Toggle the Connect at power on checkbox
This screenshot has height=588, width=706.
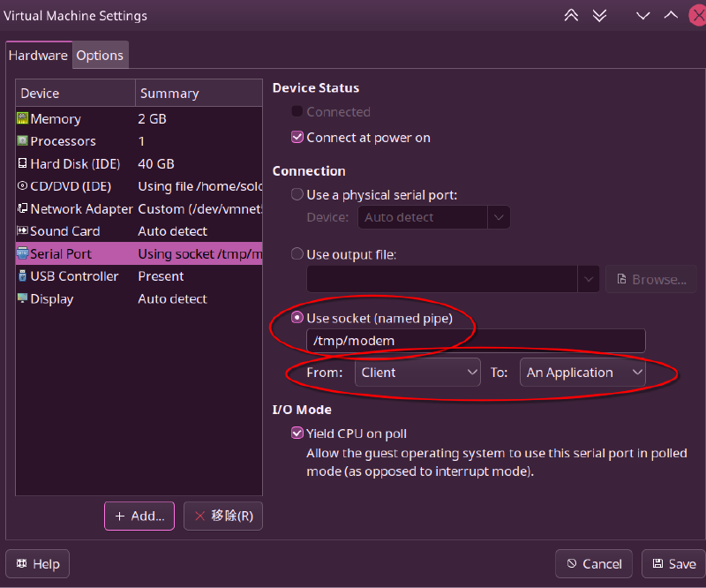pos(297,138)
